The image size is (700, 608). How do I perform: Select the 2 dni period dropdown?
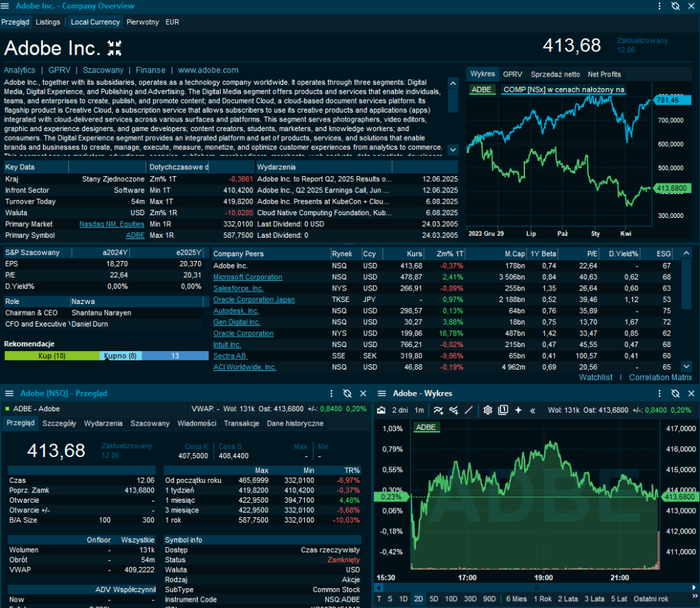[x=400, y=410]
